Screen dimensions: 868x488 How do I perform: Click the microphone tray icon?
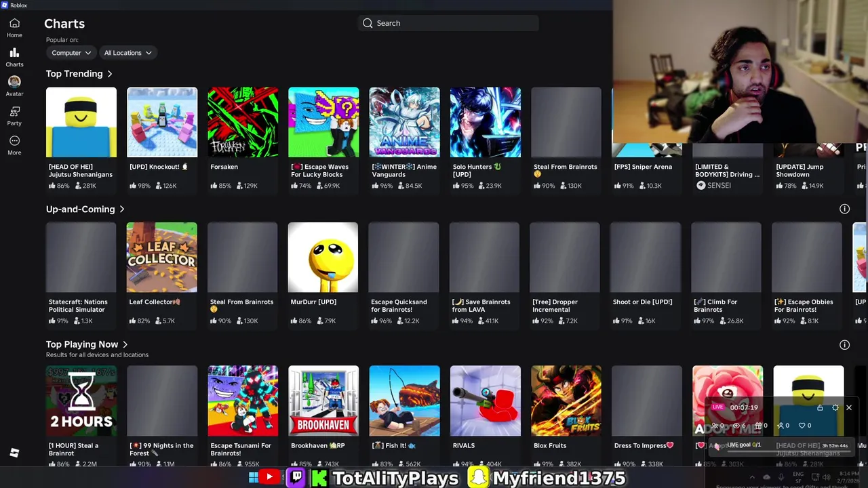[781, 477]
